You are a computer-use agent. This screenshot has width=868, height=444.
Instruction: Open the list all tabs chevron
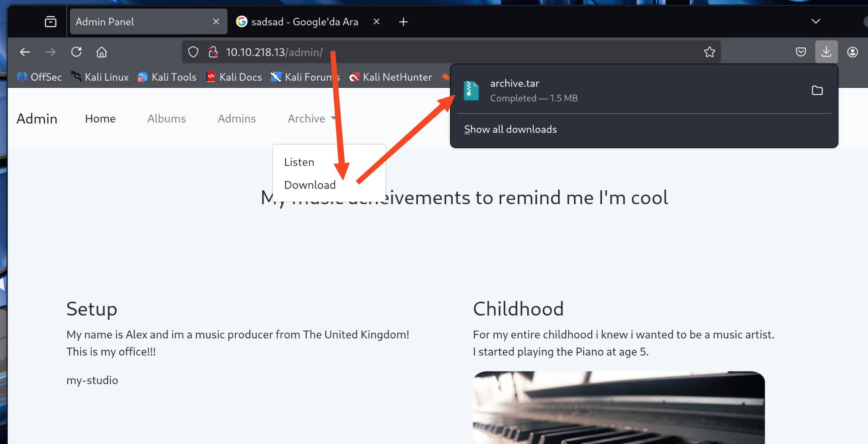pyautogui.click(x=815, y=22)
